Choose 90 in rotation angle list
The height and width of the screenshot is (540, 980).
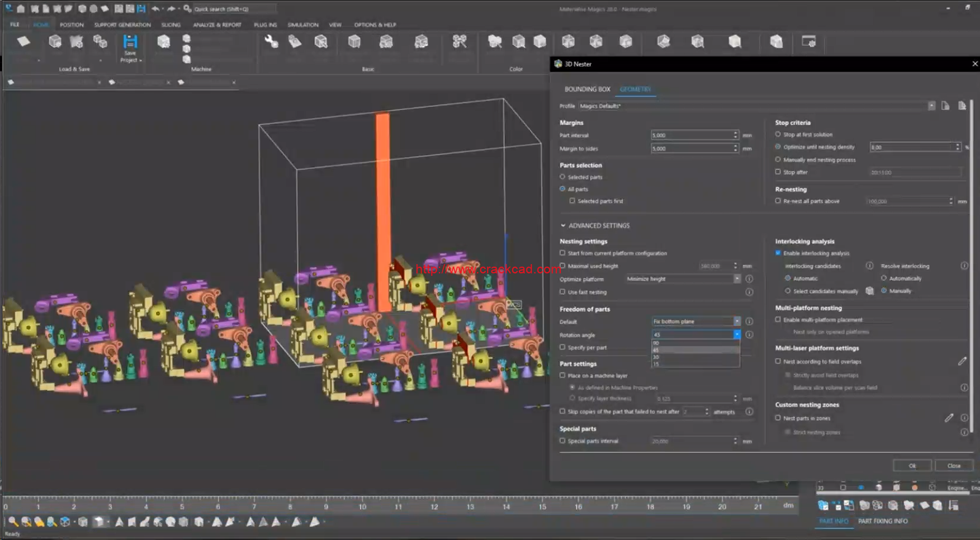[695, 343]
